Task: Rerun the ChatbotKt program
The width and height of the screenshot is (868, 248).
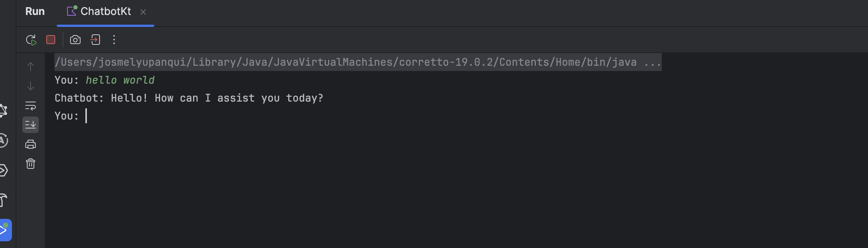Action: point(31,40)
